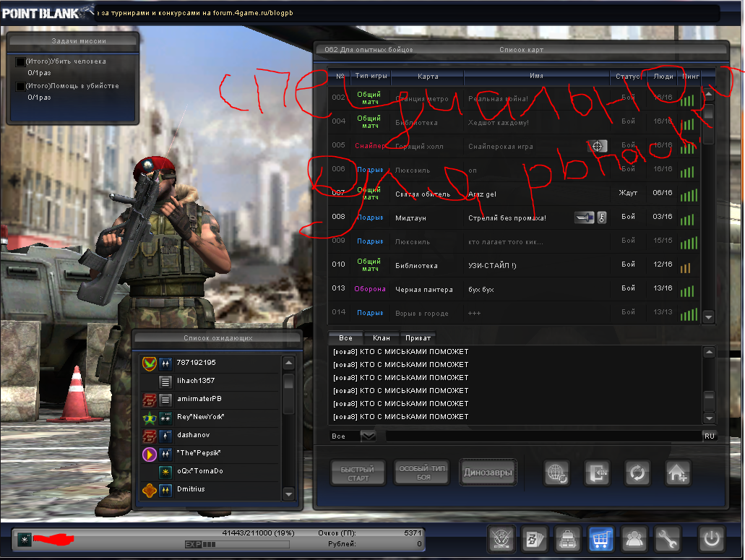This screenshot has width=745, height=560.
Task: Click rank icon beside oQx*TornaDo
Action: coord(165,472)
